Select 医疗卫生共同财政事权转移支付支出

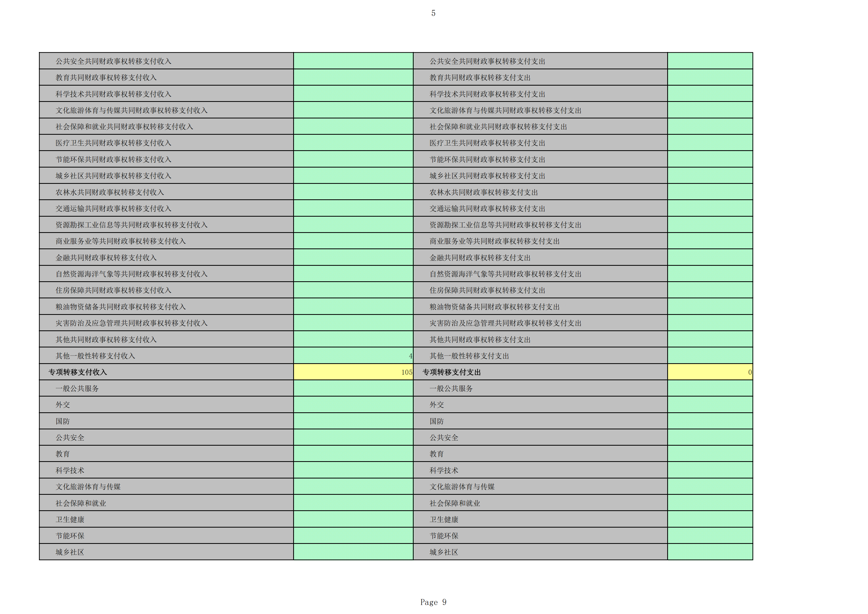pos(487,143)
